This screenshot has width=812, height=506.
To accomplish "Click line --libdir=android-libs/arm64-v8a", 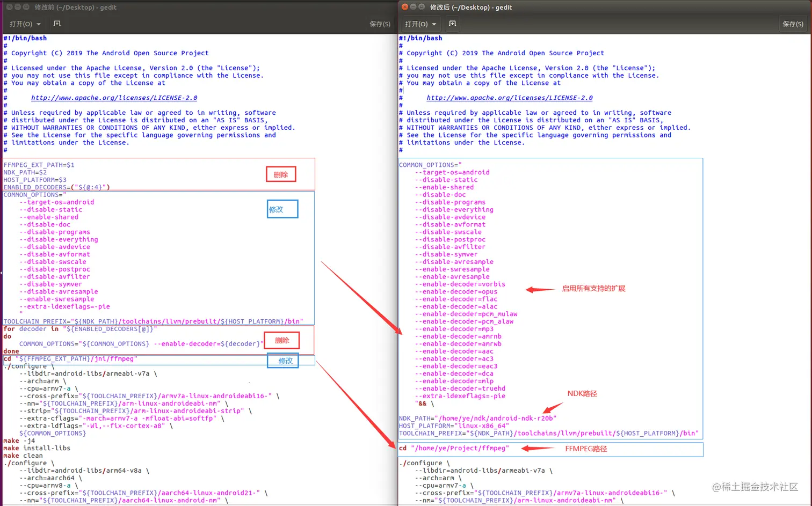I will pyautogui.click(x=84, y=471).
